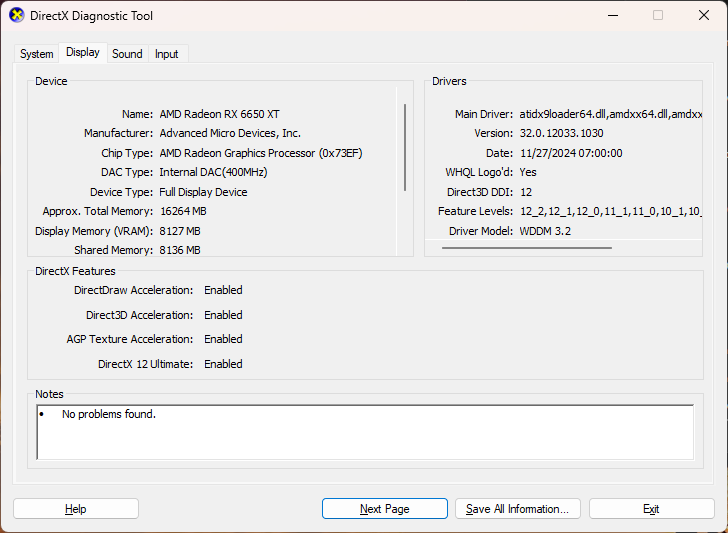Click the 8127 MB VRAM value
728x533 pixels.
180,231
